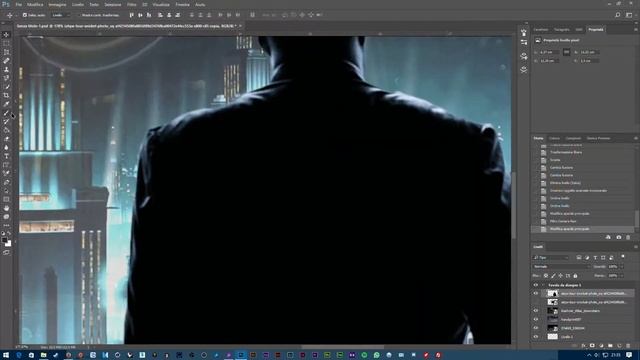
Task: Toggle Mostra contr. trasformaz. checkbox
Action: pos(79,15)
